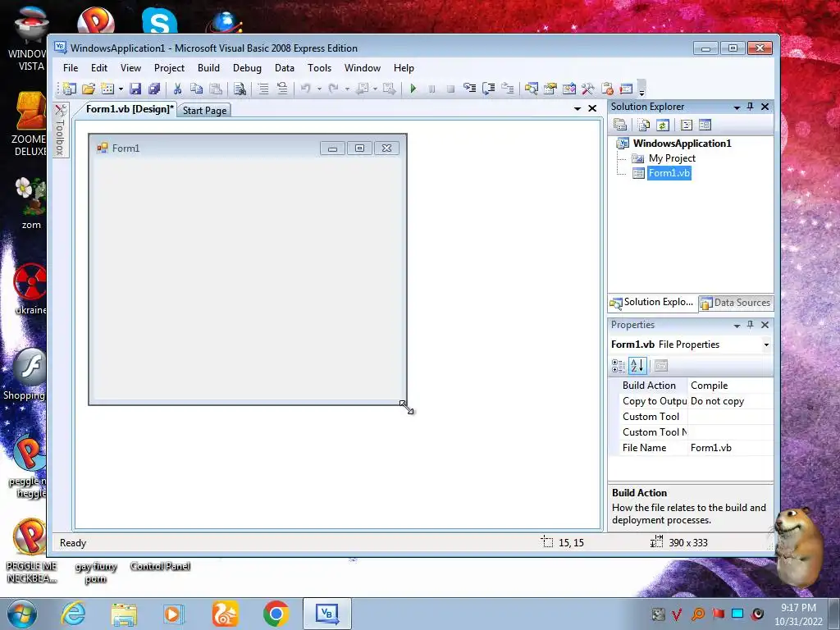Close the active Form1.vb design document
Screen dimensions: 840x630
(x=592, y=108)
